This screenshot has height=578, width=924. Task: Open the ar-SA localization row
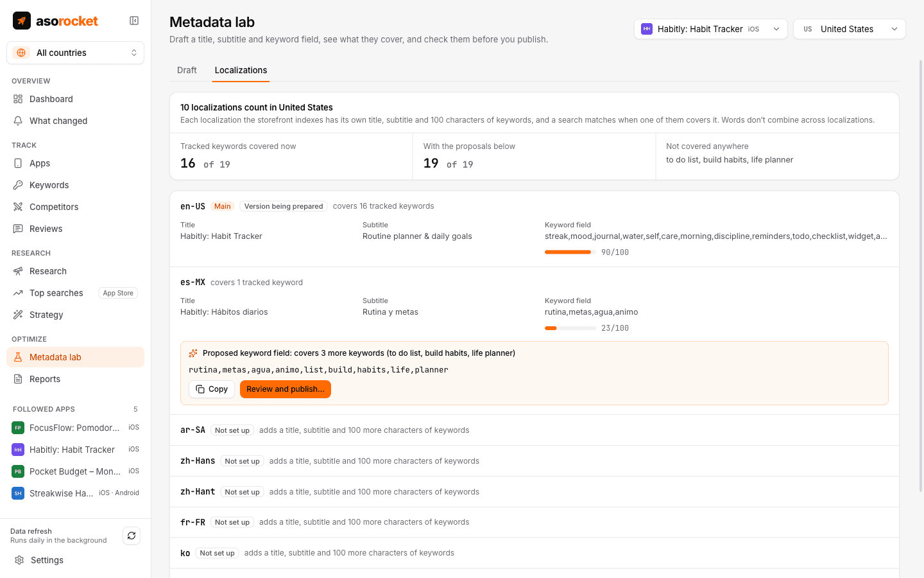[534, 430]
